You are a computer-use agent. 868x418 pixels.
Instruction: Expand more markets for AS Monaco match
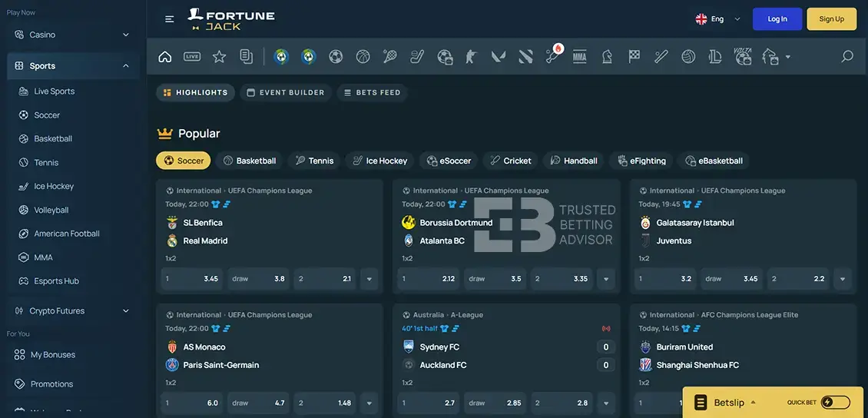369,403
